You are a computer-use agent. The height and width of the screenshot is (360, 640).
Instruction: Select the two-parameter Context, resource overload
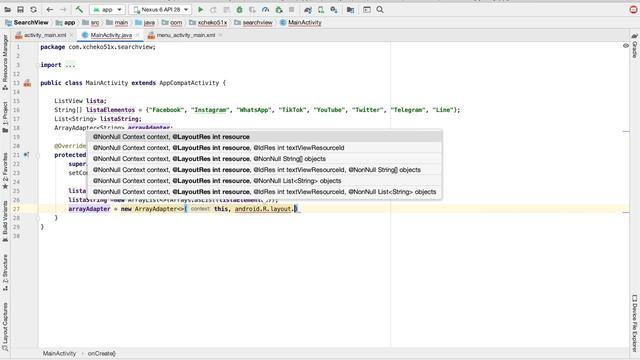coord(265,137)
